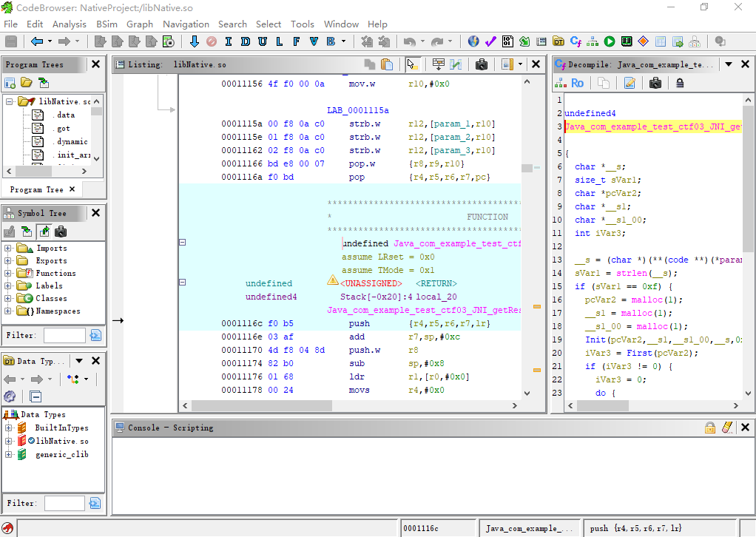Viewport: 756px width, 537px height.
Task: Close the Symbol Tree panel
Action: coord(96,212)
